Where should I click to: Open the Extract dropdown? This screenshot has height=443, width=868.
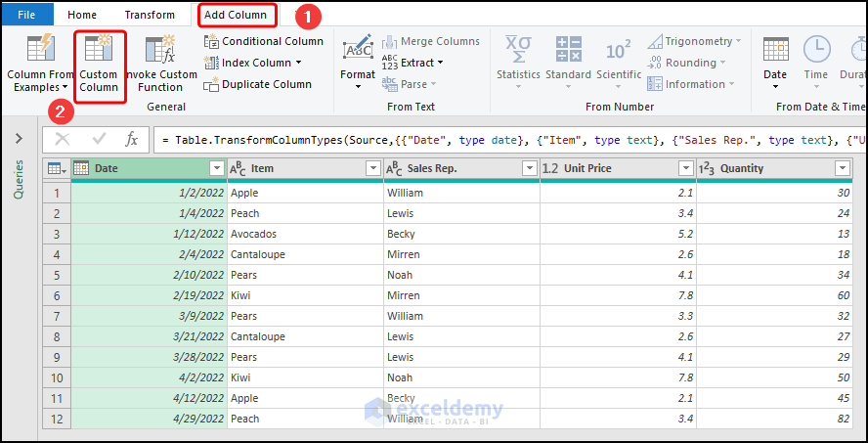coord(412,63)
